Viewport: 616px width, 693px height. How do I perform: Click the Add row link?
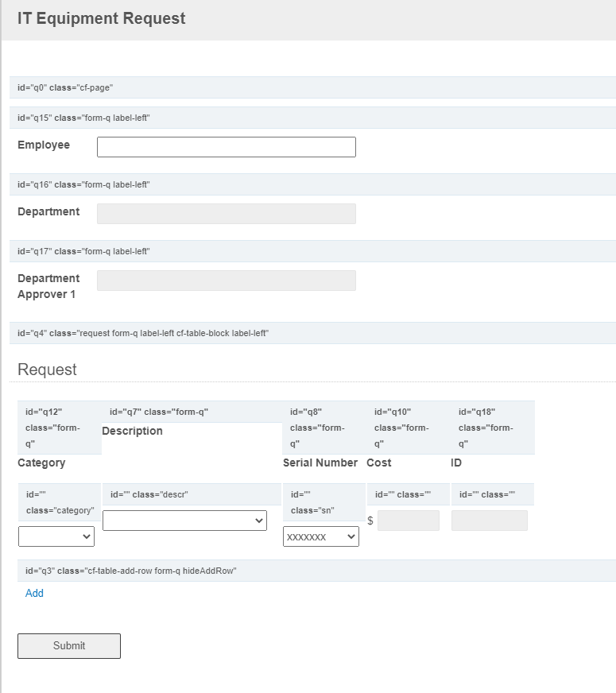(34, 593)
